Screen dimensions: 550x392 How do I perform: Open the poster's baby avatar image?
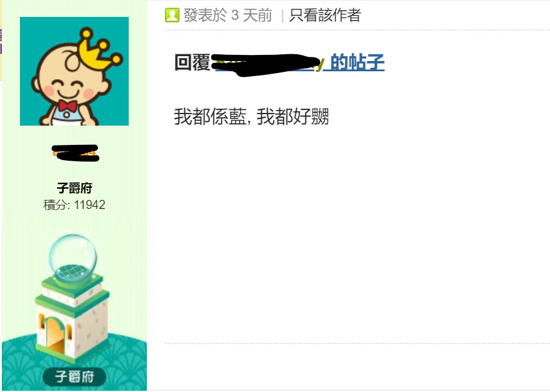74,71
